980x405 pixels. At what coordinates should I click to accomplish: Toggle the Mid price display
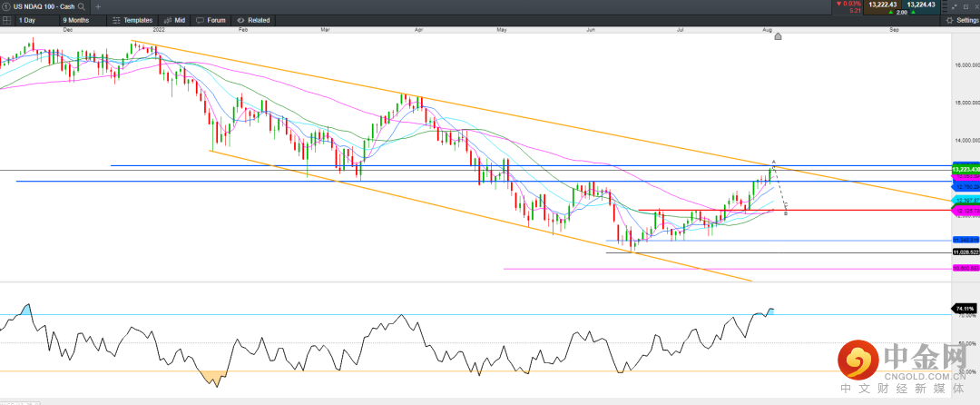coord(174,19)
